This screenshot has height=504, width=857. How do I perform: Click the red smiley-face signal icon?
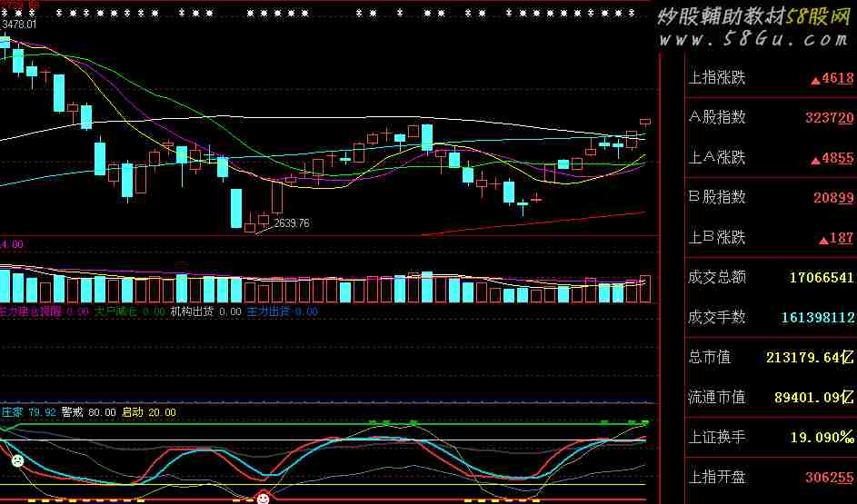point(263,498)
